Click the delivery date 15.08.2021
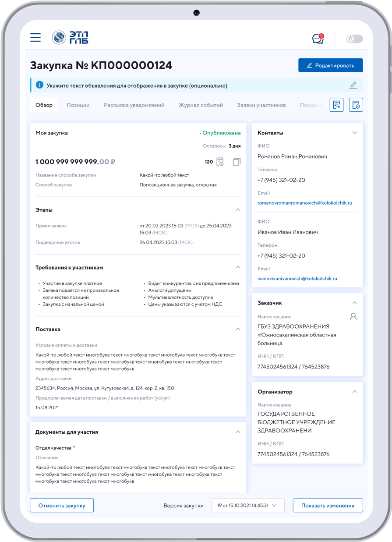 47,407
